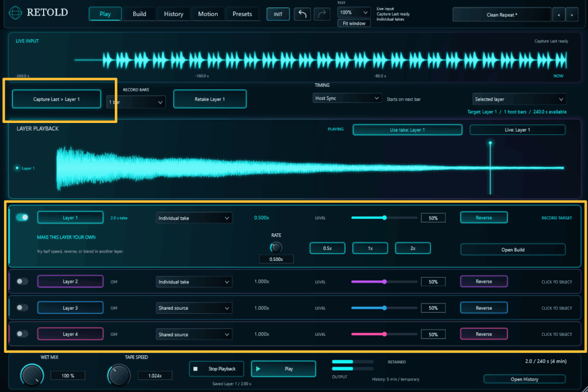The height and width of the screenshot is (392, 588).
Task: Click the Retake Layer 1 button
Action: 210,99
